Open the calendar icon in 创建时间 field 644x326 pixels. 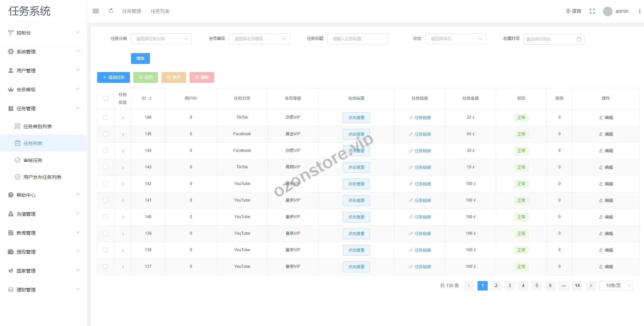pyautogui.click(x=579, y=39)
